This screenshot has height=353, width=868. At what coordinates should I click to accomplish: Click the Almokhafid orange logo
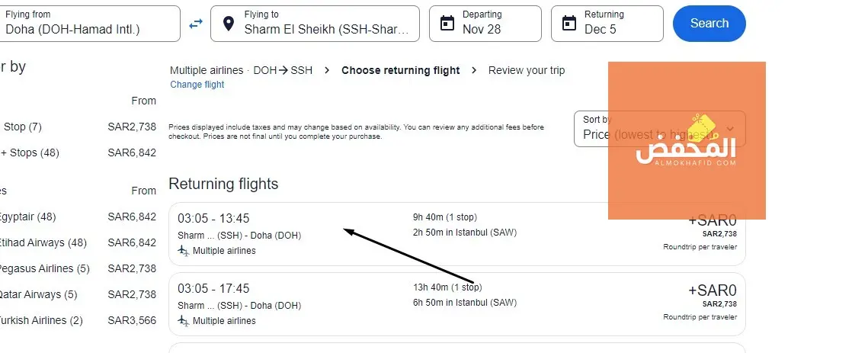click(x=686, y=141)
